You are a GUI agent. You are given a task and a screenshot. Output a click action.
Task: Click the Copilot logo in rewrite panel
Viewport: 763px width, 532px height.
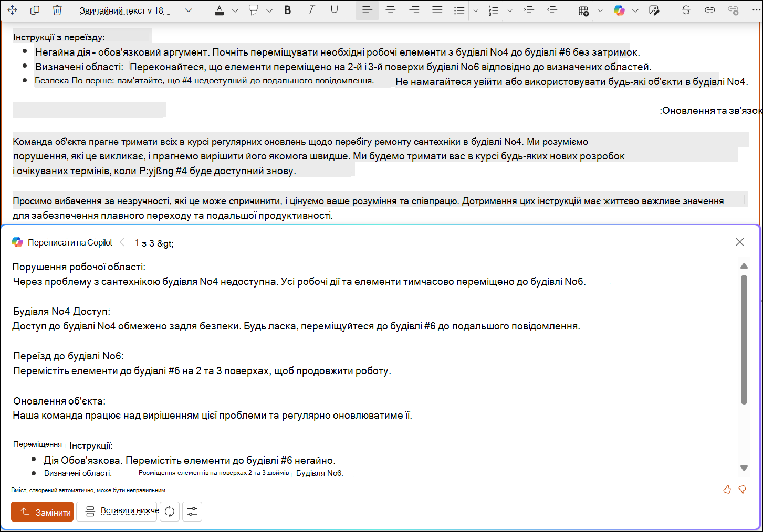[x=17, y=242]
